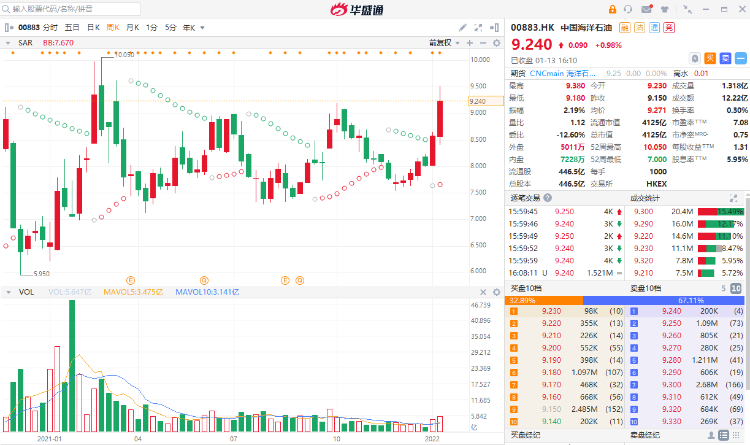Expand the chart to fullscreen
Viewport: 750px width, 445px height.
point(478,28)
